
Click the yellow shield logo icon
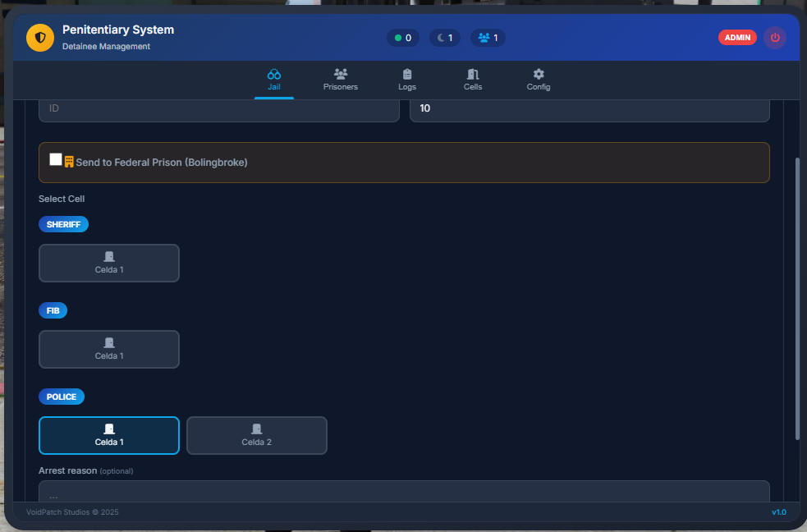click(x=40, y=38)
